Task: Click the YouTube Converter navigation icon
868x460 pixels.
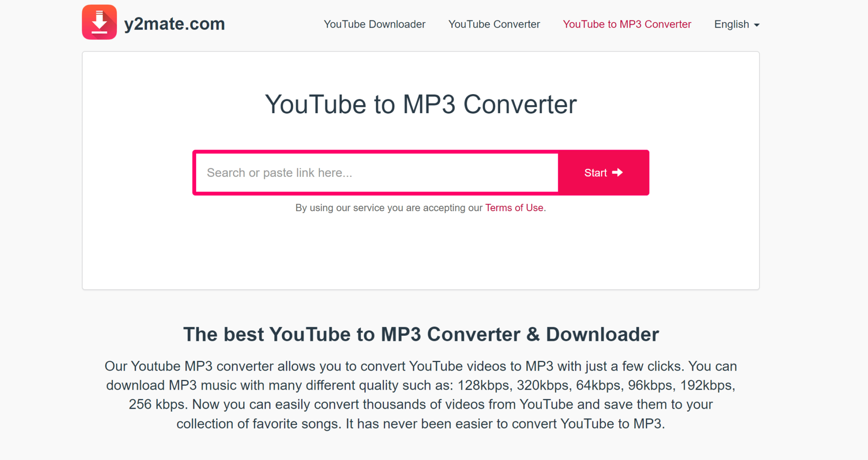Action: click(495, 24)
